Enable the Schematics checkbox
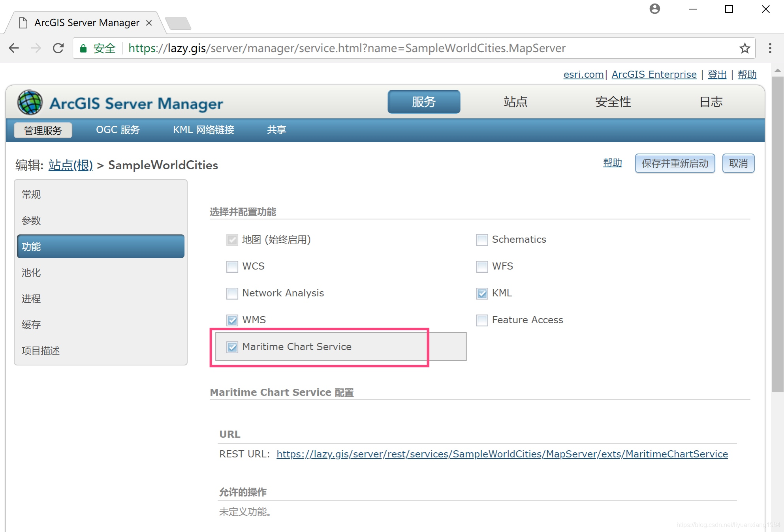 482,240
